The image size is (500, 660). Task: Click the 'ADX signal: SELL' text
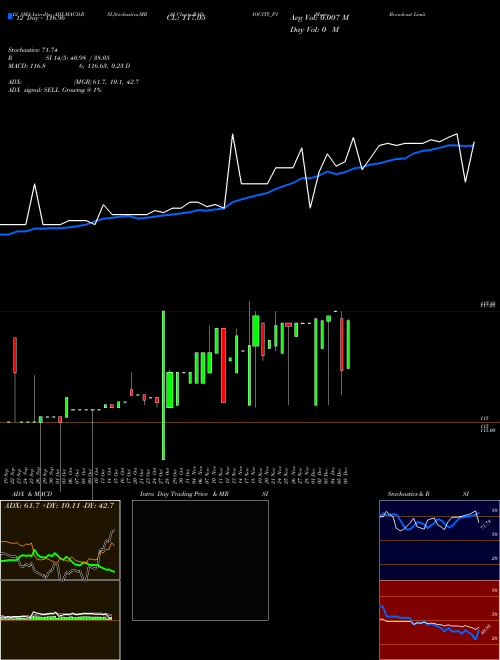click(34, 90)
